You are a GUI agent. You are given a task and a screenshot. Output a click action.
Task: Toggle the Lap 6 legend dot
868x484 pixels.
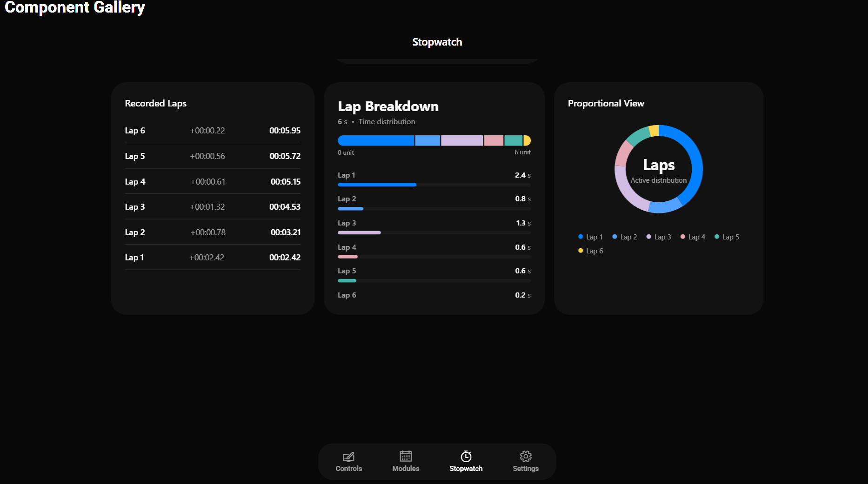tap(581, 251)
